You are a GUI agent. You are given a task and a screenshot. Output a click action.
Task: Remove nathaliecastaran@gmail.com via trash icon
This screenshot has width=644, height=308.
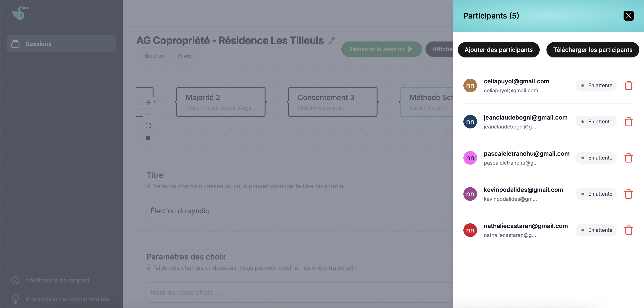tap(628, 230)
